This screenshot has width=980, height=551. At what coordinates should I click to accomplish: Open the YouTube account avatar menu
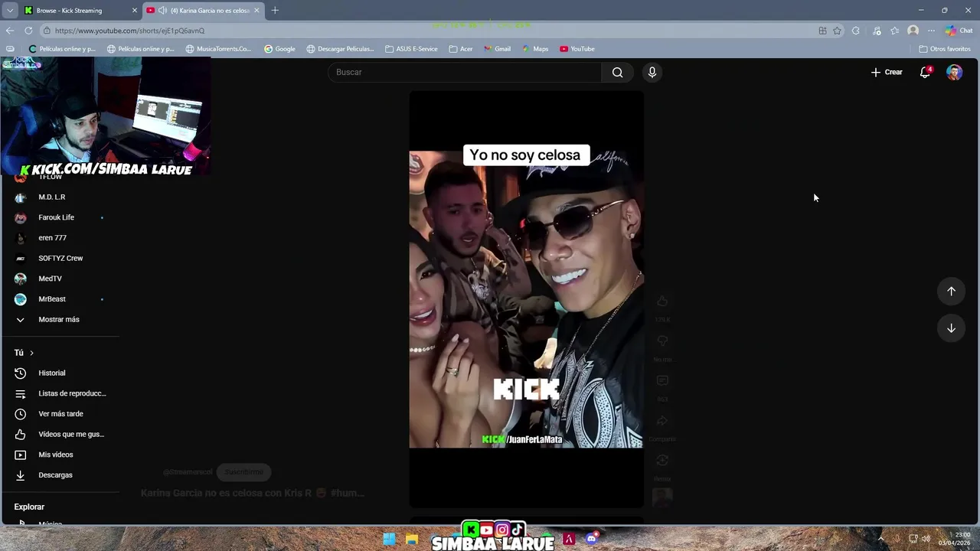[x=954, y=72]
